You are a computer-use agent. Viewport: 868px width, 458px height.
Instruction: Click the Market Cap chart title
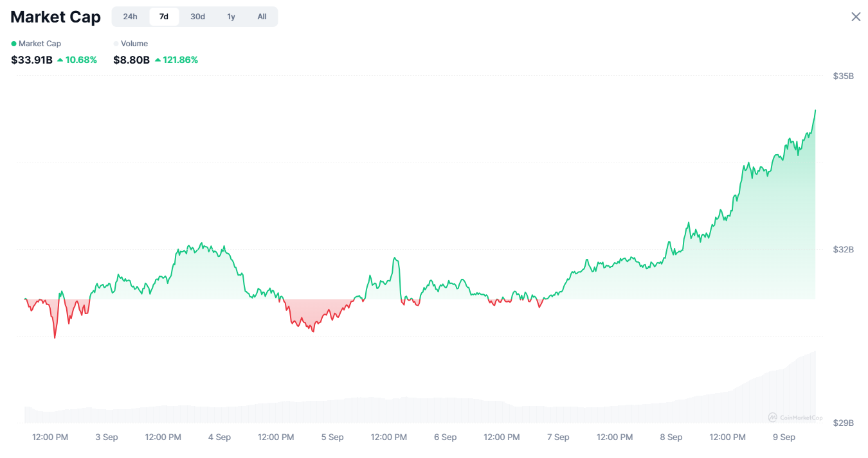55,17
